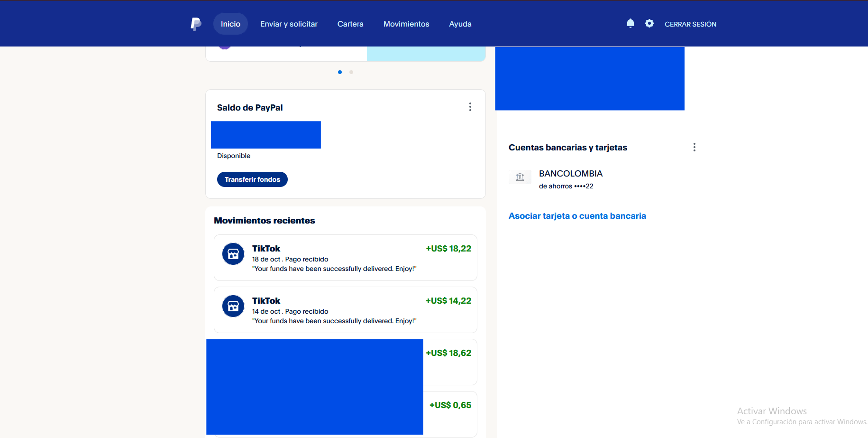Open the notifications bell
The width and height of the screenshot is (868, 438).
630,23
